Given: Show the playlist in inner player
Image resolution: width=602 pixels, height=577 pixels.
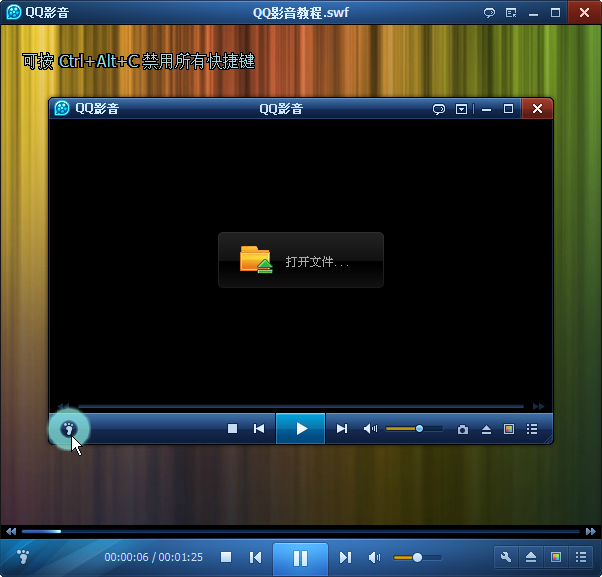Looking at the screenshot, I should pos(532,429).
